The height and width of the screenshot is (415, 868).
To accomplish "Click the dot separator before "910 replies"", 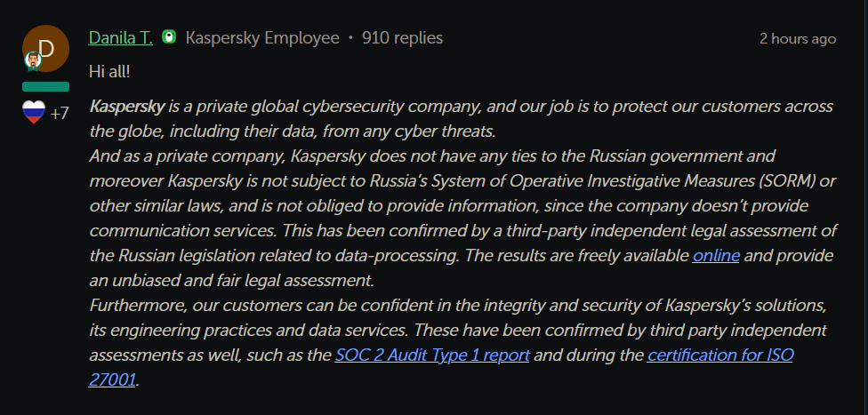I will point(350,38).
